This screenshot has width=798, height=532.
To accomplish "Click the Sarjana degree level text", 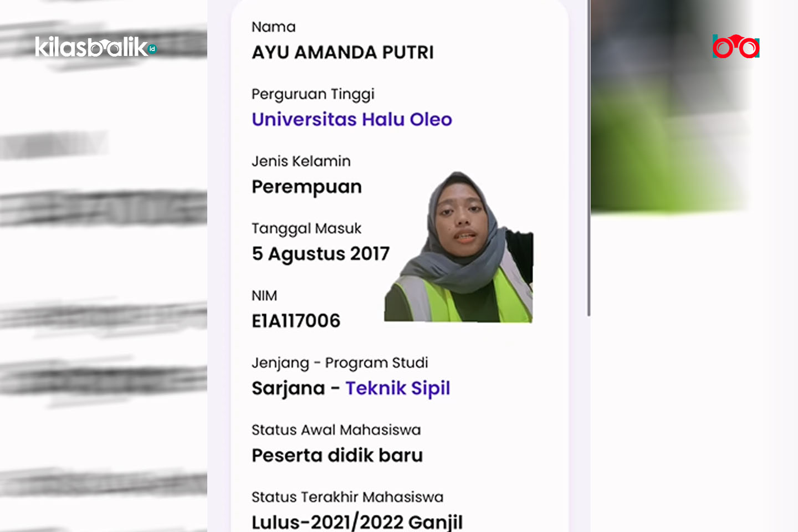I will pyautogui.click(x=288, y=388).
